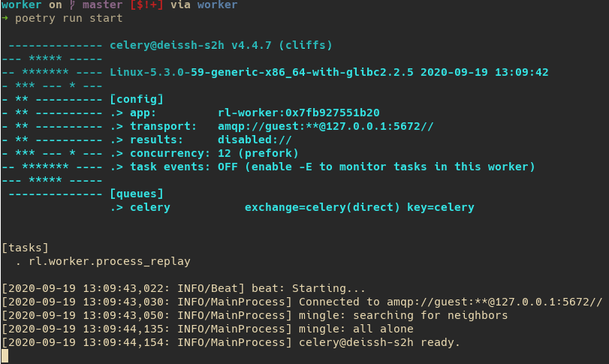Click the rl-worker app identifier value
The image size is (609, 364).
coord(299,113)
